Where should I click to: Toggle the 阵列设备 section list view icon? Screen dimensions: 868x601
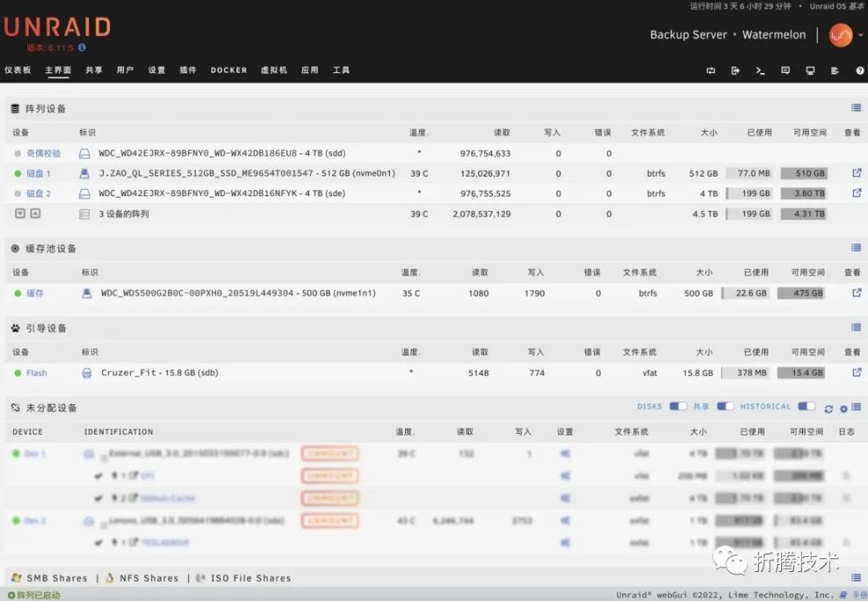(x=857, y=108)
